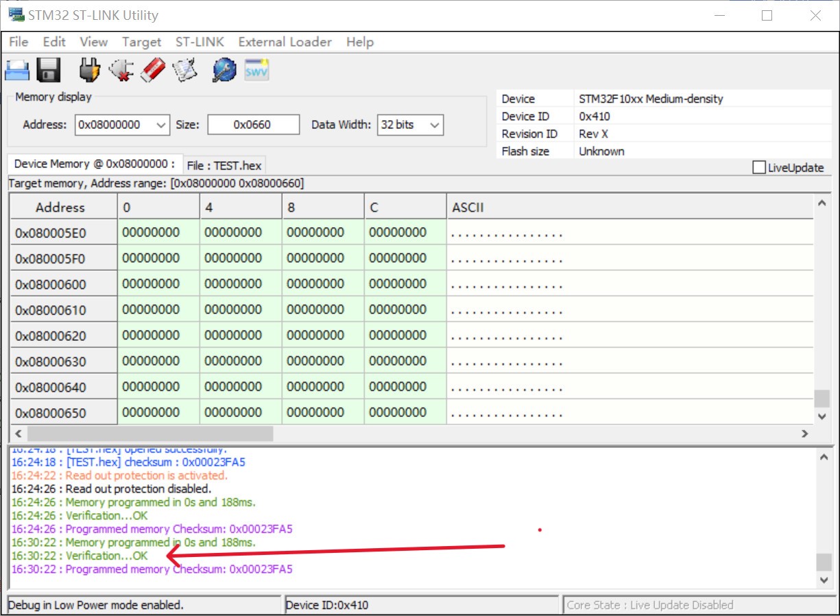Click the STM32 ST-LINK Utility title icon
This screenshot has width=840, height=616.
(x=16, y=14)
